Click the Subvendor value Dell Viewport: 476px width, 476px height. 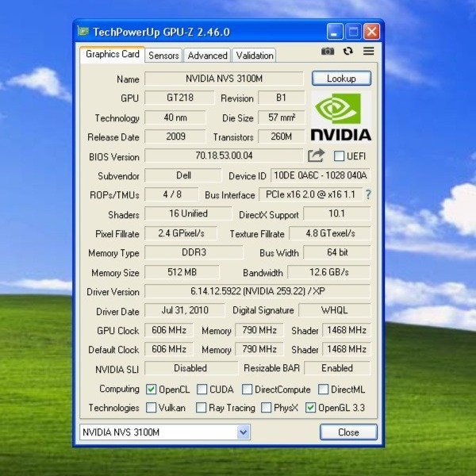[x=183, y=175]
